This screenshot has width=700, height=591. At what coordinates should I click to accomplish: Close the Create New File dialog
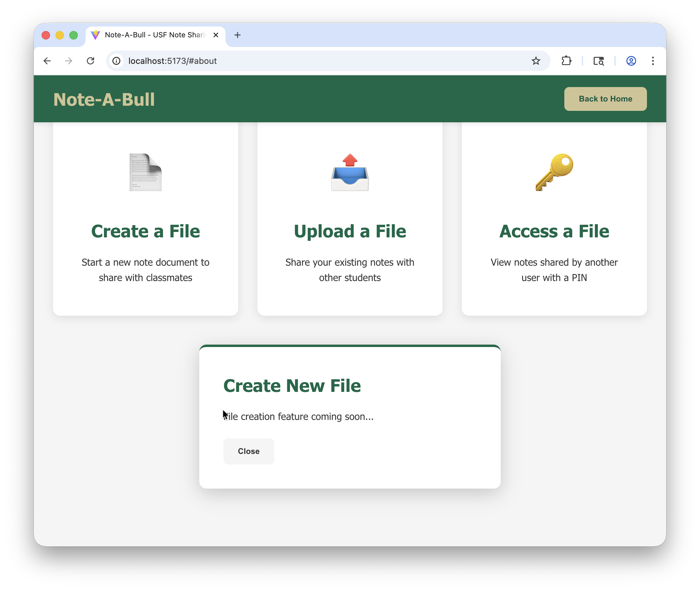(248, 451)
